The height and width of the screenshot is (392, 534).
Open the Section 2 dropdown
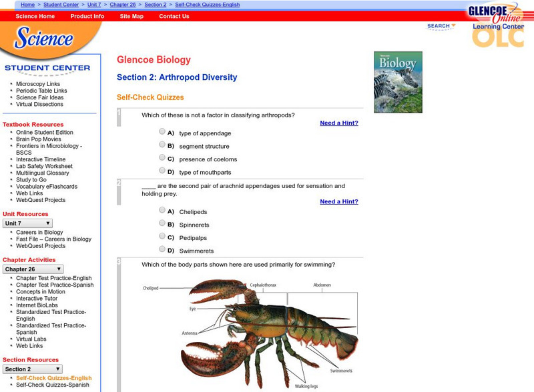[31, 368]
